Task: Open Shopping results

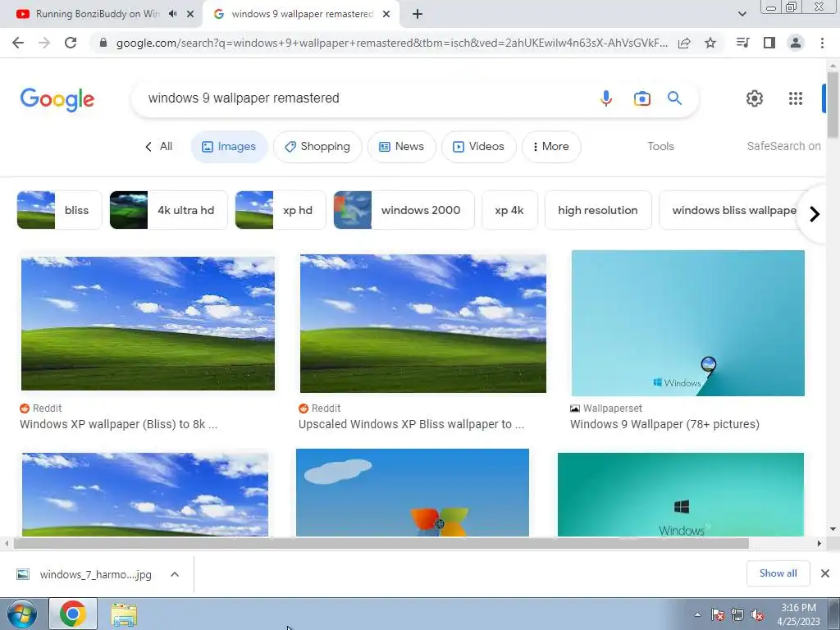Action: pos(317,147)
